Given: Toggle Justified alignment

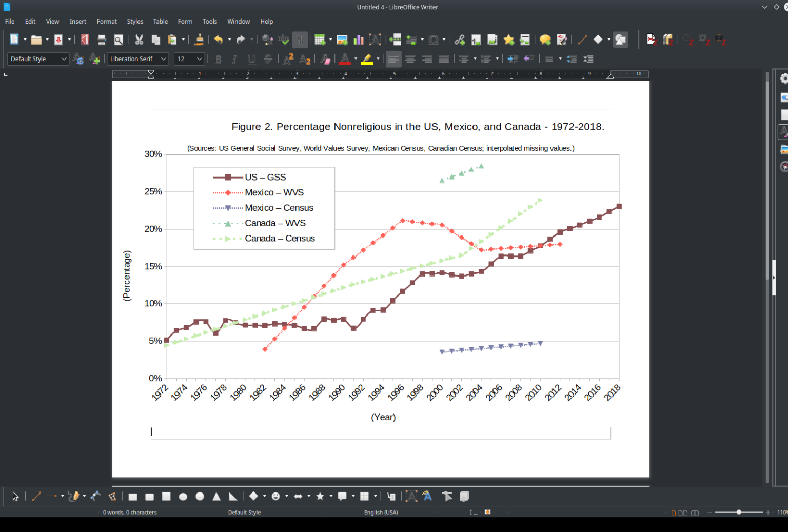Looking at the screenshot, I should click(x=444, y=59).
